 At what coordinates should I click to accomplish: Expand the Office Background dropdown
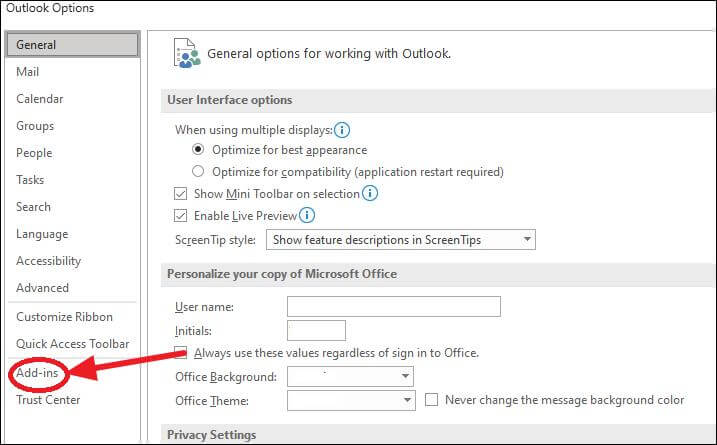pyautogui.click(x=350, y=376)
